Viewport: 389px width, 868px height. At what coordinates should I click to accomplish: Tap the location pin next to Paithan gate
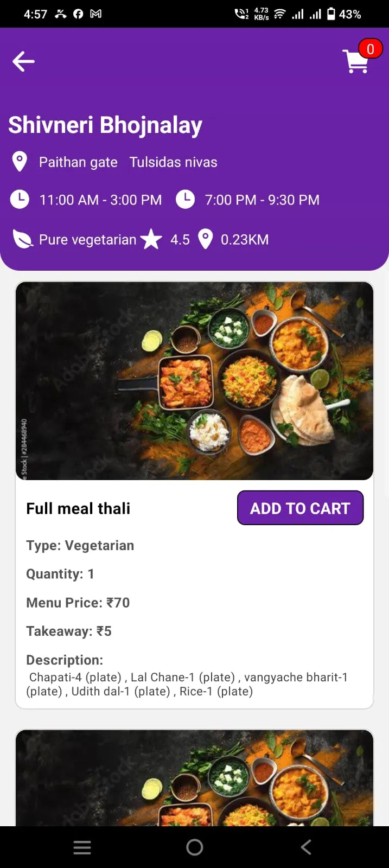pos(20,161)
